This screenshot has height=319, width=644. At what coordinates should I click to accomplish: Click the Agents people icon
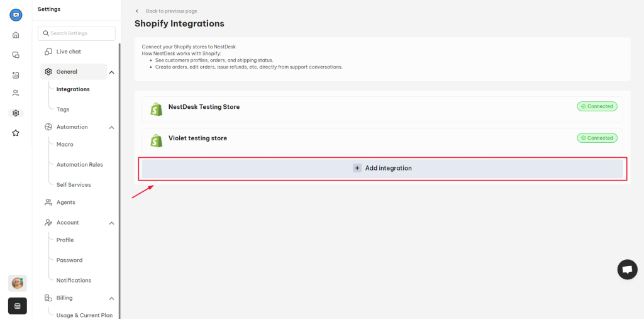[x=48, y=202]
